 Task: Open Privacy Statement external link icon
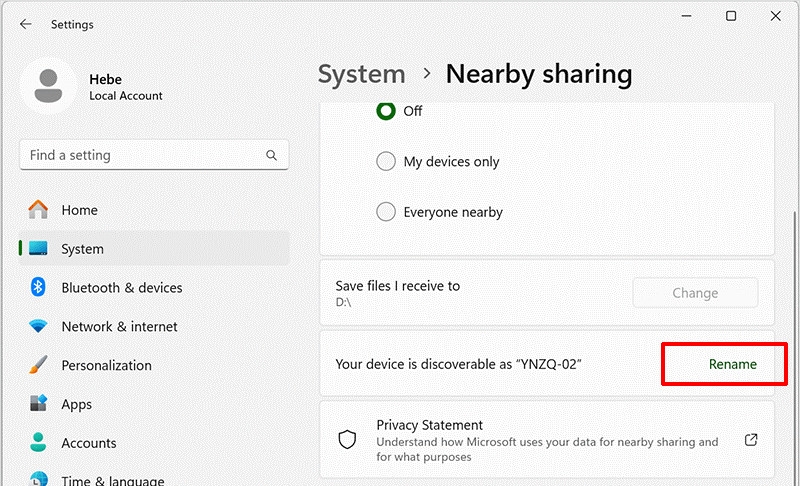click(x=751, y=440)
